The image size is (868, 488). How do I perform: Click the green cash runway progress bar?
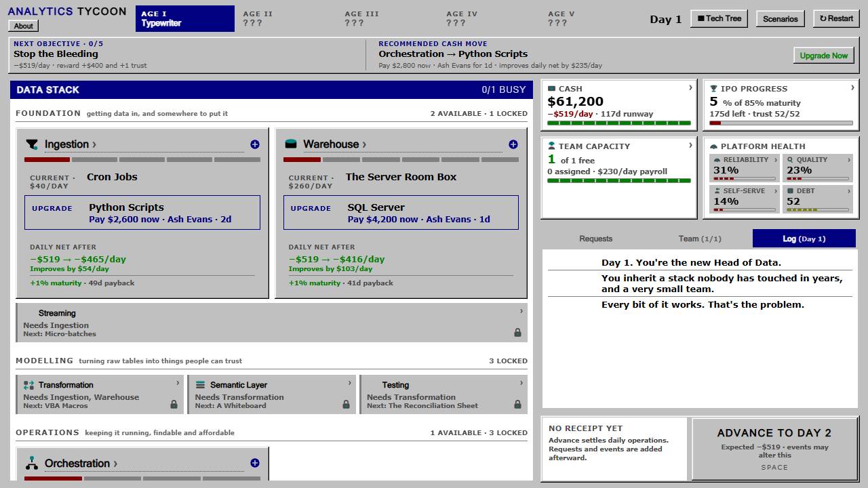[x=619, y=123]
